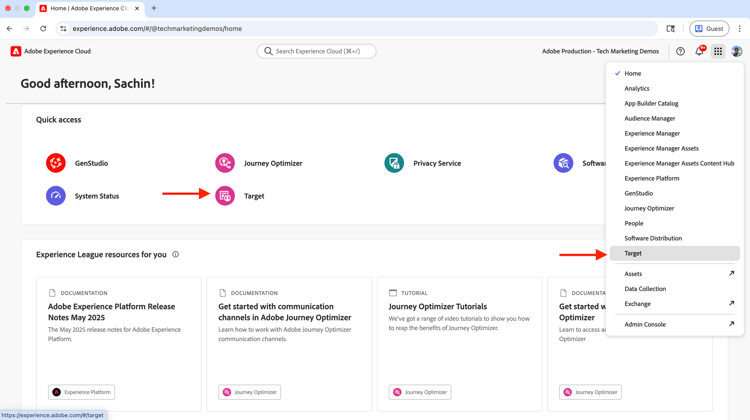Select Target in the app switcher menu
Screen dimensions: 750x420
tap(675, 253)
